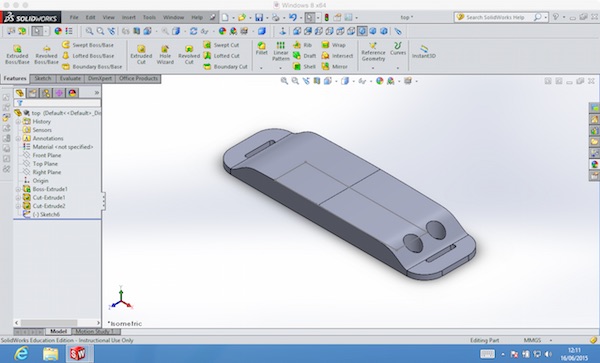
Task: Click the Rebuild traffic light icon
Action: coord(326,17)
